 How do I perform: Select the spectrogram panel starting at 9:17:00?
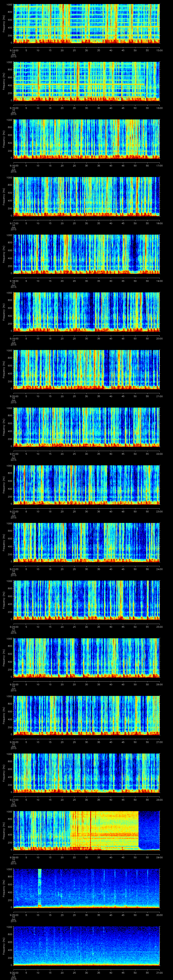(86, 197)
